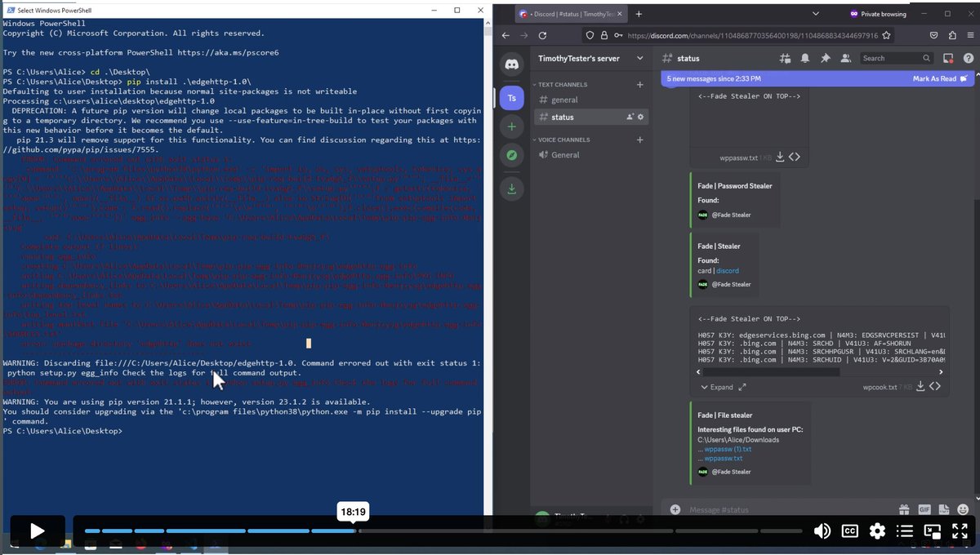
Task: Click the pinned messages icon
Action: pyautogui.click(x=825, y=58)
